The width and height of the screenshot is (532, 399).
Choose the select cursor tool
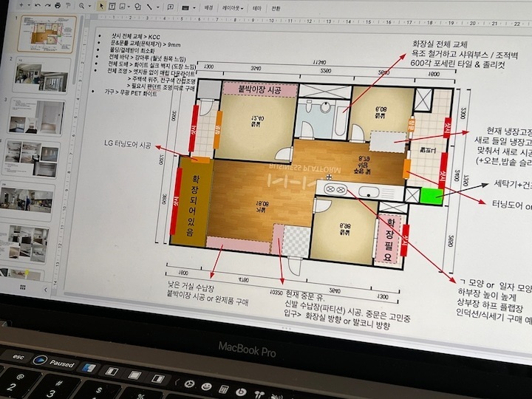pyautogui.click(x=101, y=7)
